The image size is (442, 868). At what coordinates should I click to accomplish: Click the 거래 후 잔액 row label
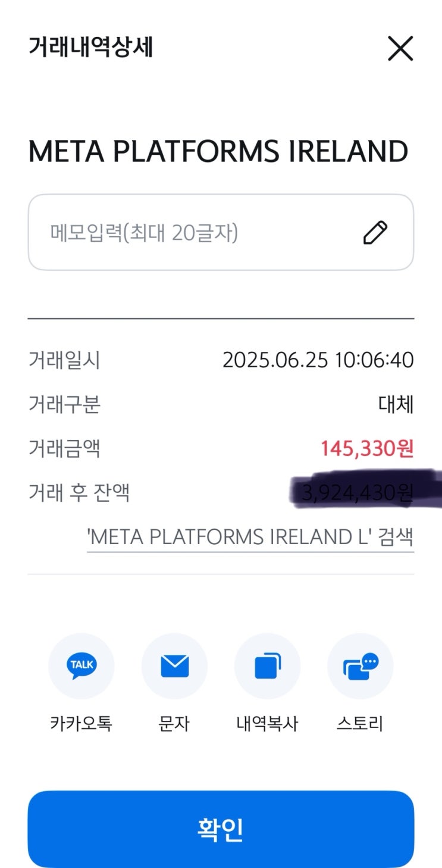[x=79, y=493]
